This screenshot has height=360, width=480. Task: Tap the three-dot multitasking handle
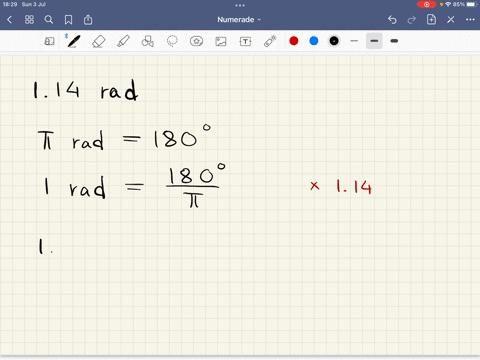click(x=240, y=5)
